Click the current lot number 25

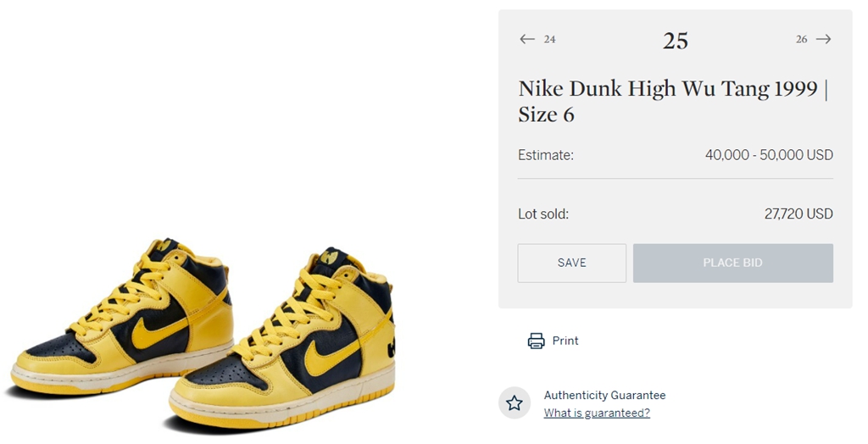pyautogui.click(x=676, y=41)
